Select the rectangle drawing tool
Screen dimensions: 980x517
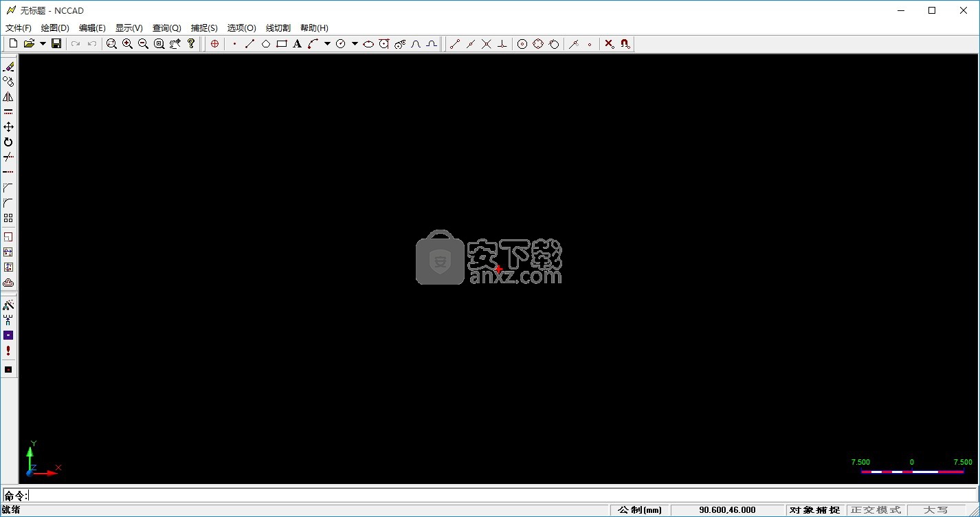(281, 44)
